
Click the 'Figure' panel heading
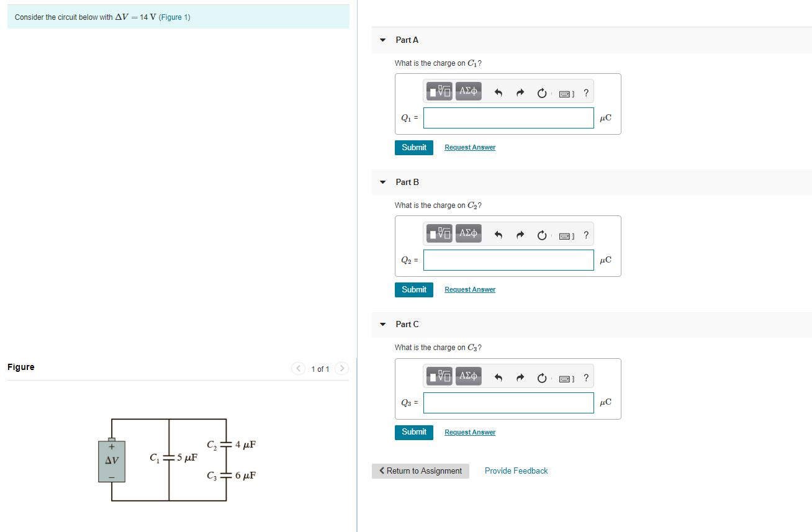coord(21,367)
